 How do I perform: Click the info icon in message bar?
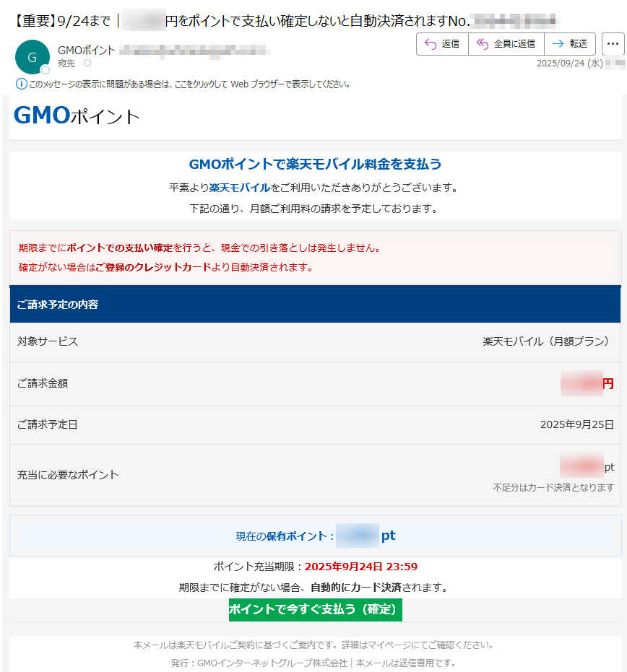coord(21,84)
